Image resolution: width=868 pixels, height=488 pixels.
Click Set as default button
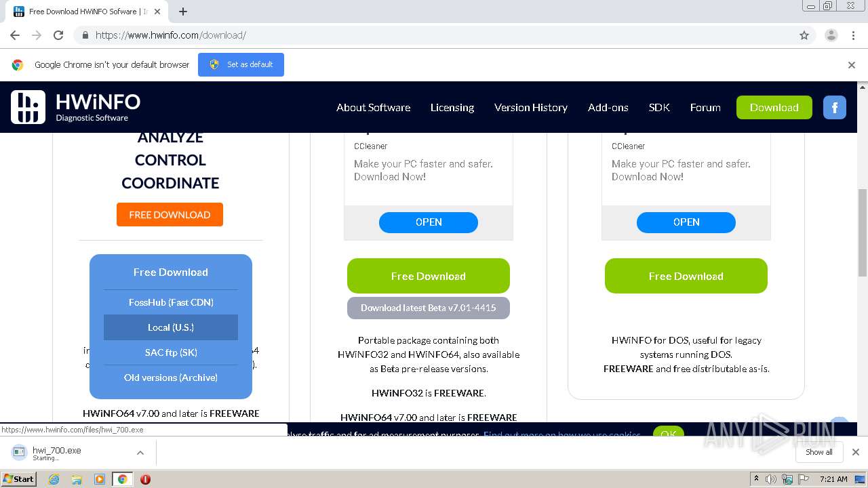pyautogui.click(x=241, y=64)
